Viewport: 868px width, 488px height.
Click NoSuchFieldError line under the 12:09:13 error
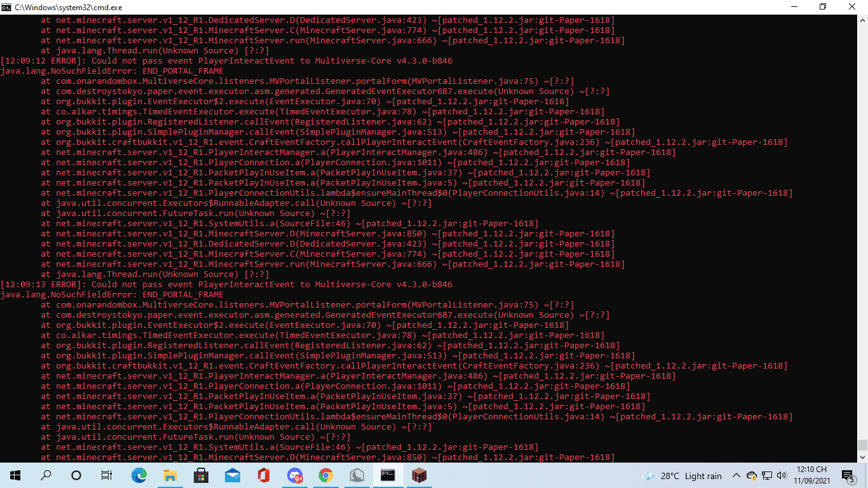[112, 295]
